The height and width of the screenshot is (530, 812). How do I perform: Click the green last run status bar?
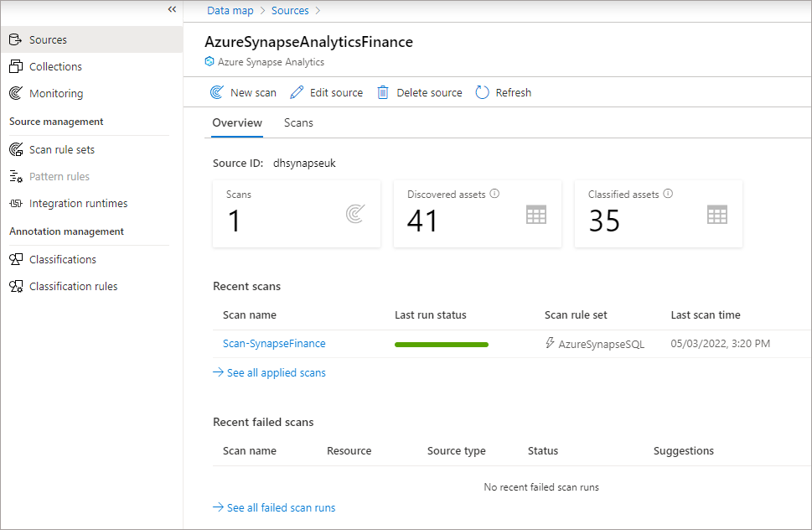tap(442, 345)
